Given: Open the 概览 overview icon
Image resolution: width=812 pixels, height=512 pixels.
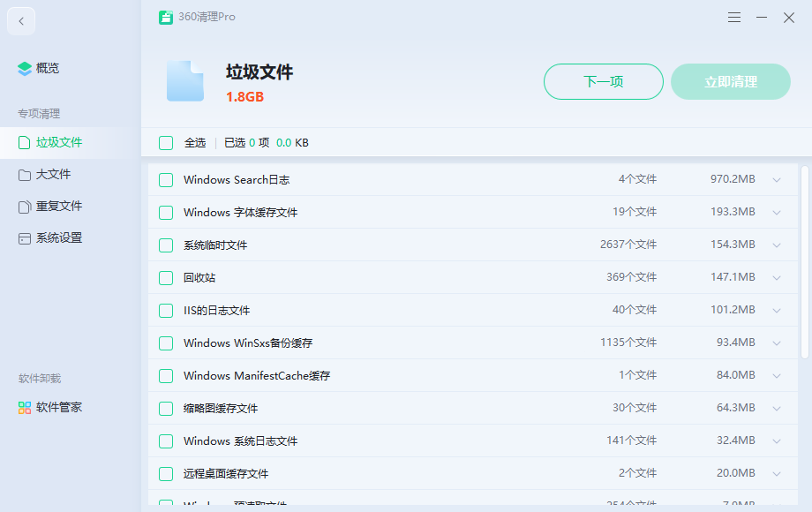Looking at the screenshot, I should pos(25,69).
